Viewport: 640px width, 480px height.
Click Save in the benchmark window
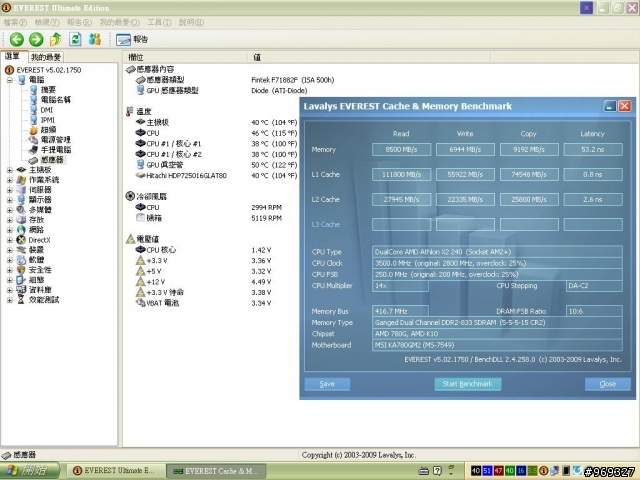(327, 384)
